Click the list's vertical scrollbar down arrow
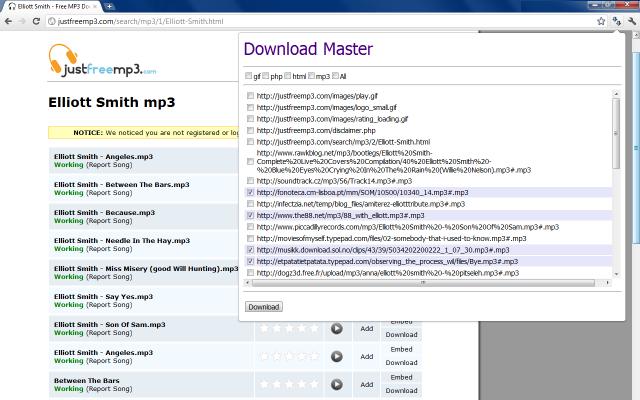 pos(616,274)
